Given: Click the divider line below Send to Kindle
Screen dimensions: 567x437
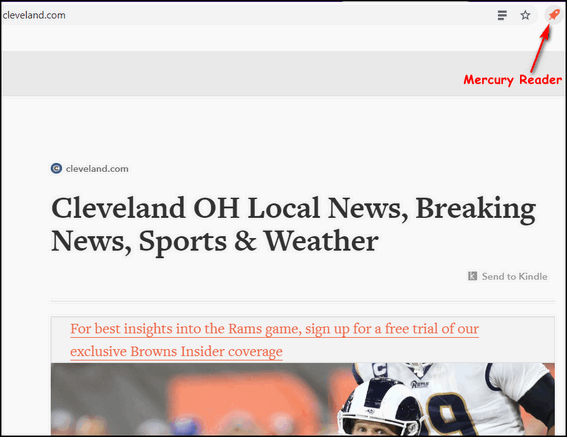Looking at the screenshot, I should coord(302,301).
